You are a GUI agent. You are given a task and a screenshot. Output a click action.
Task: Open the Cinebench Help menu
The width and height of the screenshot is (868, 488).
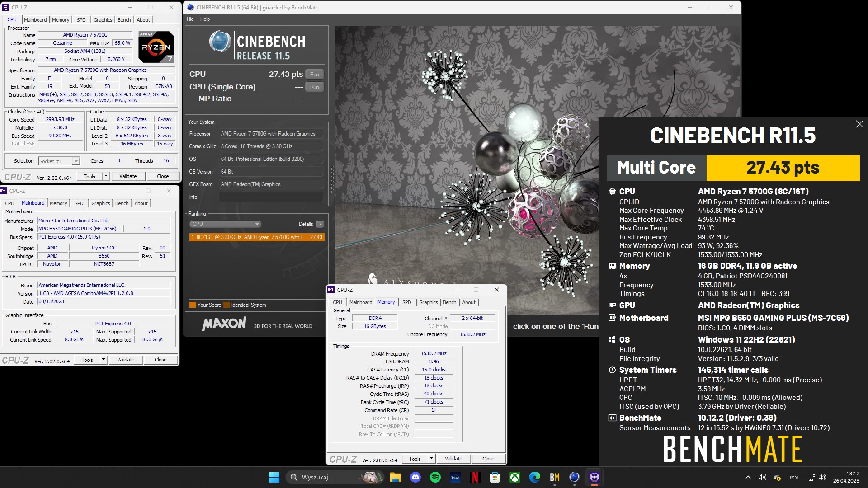(x=205, y=19)
